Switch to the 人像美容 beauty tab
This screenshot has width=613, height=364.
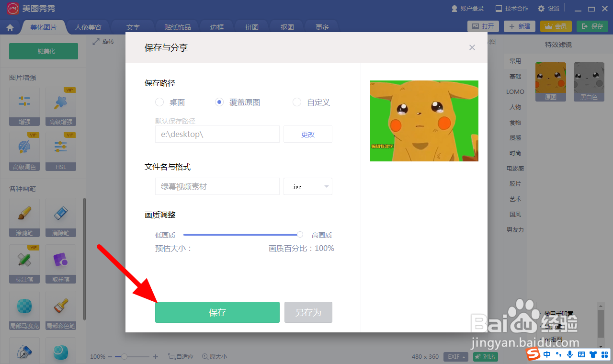88,27
